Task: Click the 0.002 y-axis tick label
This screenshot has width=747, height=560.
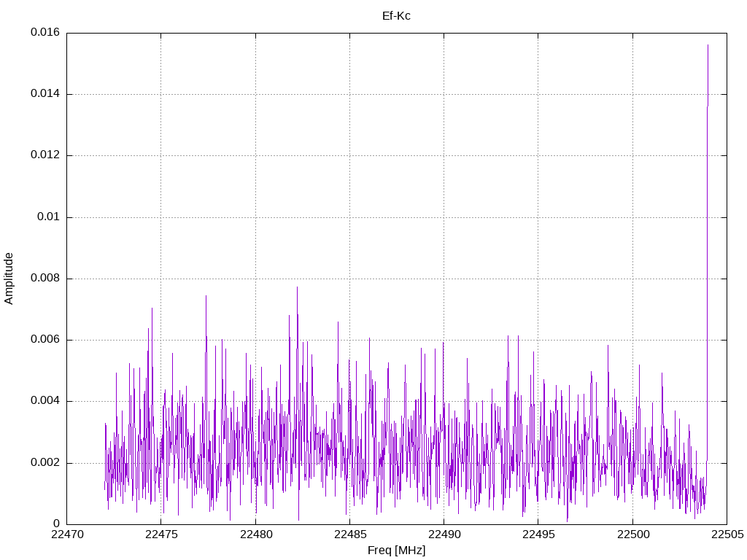Action: (44, 463)
